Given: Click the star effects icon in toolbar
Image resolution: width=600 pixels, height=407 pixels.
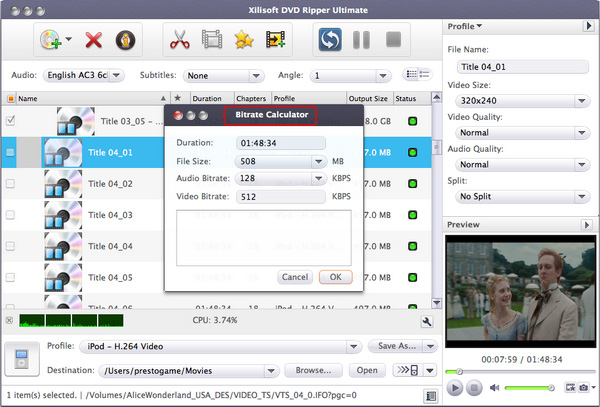Looking at the screenshot, I should point(243,41).
